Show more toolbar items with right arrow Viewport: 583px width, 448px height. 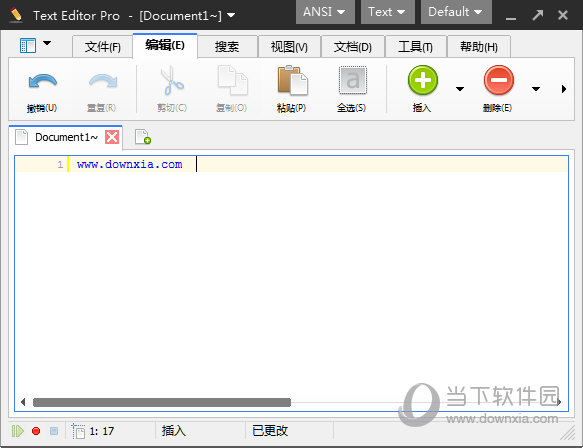click(564, 89)
